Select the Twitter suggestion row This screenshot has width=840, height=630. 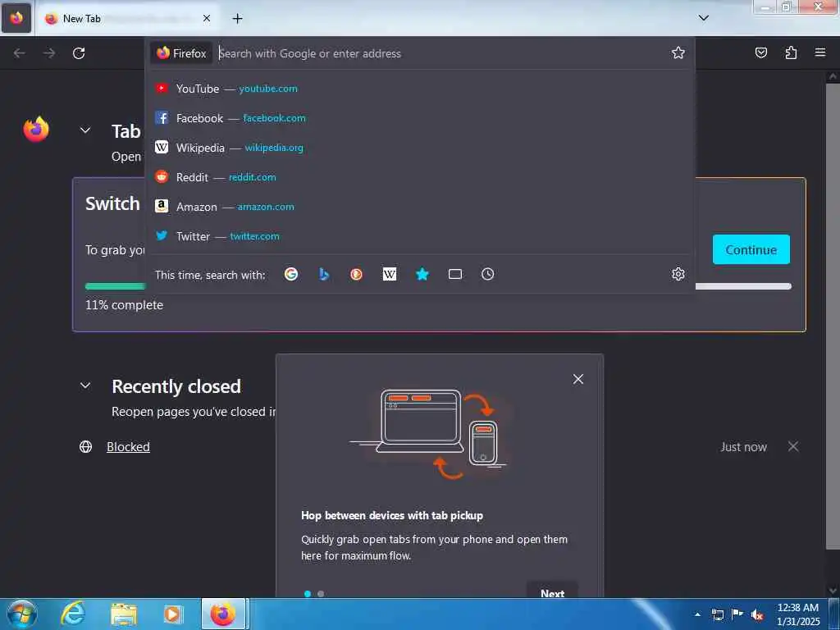pyautogui.click(x=420, y=235)
